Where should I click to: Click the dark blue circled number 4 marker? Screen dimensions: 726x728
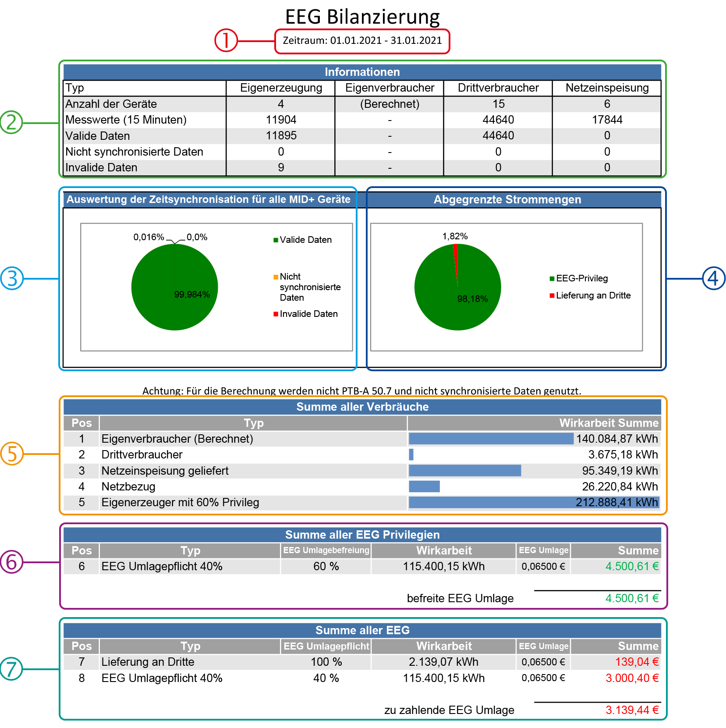click(x=713, y=278)
